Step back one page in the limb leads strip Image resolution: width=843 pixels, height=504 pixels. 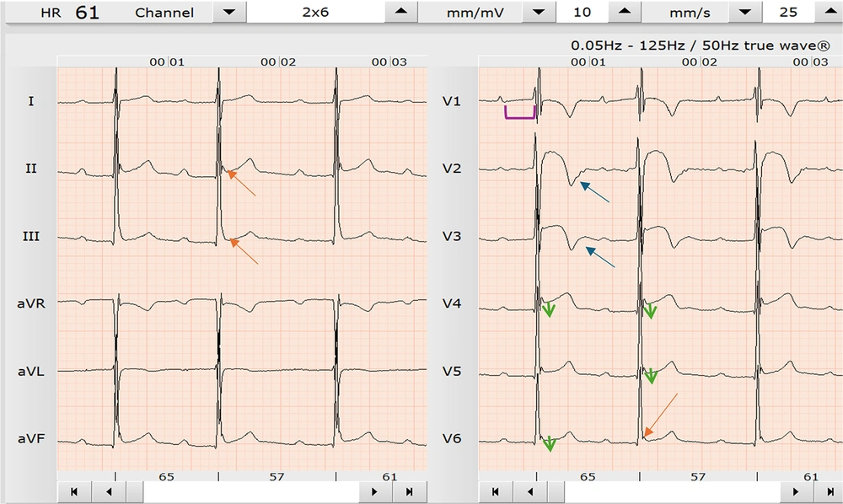pyautogui.click(x=110, y=491)
